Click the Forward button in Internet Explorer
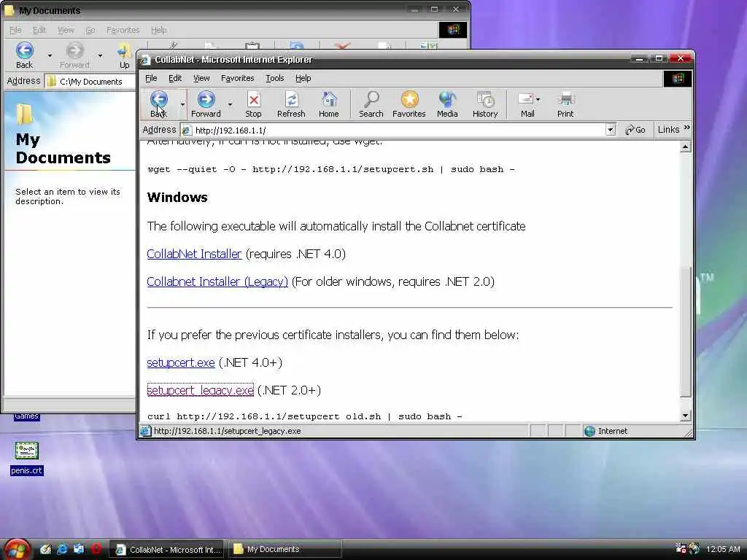The image size is (747, 560). pyautogui.click(x=206, y=104)
